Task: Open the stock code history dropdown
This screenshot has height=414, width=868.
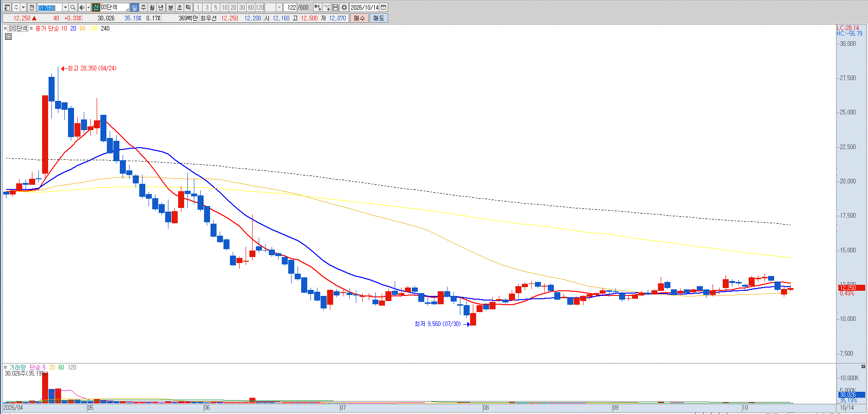Action: (x=65, y=7)
